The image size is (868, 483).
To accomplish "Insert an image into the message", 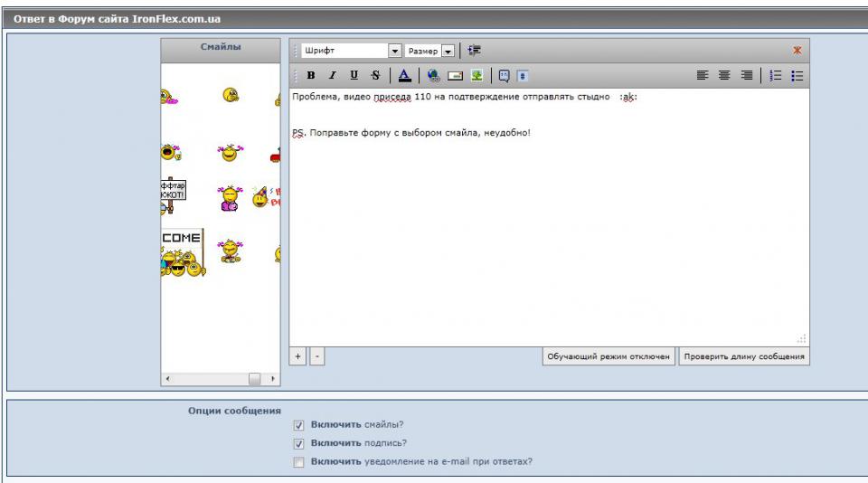I will pos(476,76).
